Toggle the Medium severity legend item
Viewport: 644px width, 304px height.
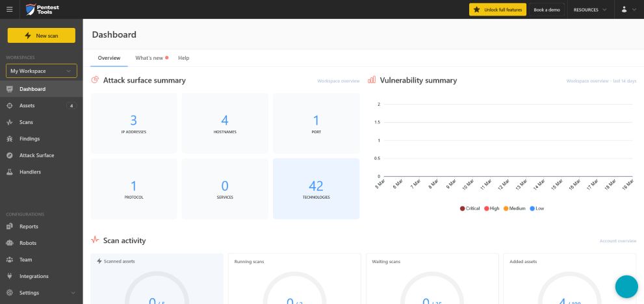[506, 209]
